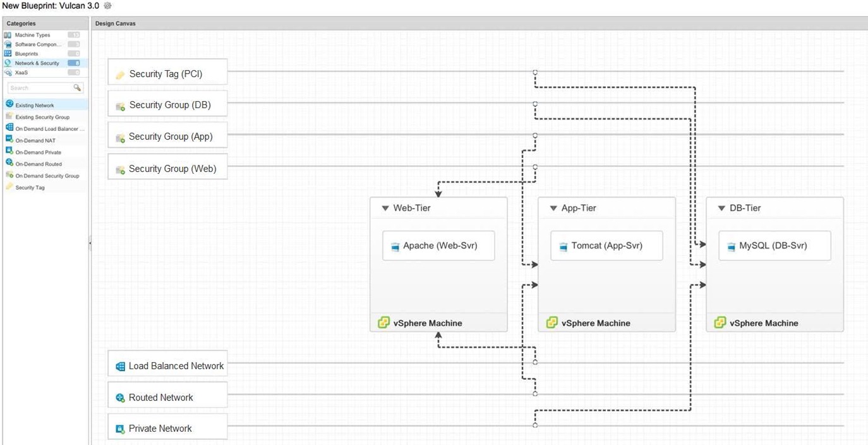Toggle the switch next to Machine Types
Screen dimensions: 868x445
74,35
